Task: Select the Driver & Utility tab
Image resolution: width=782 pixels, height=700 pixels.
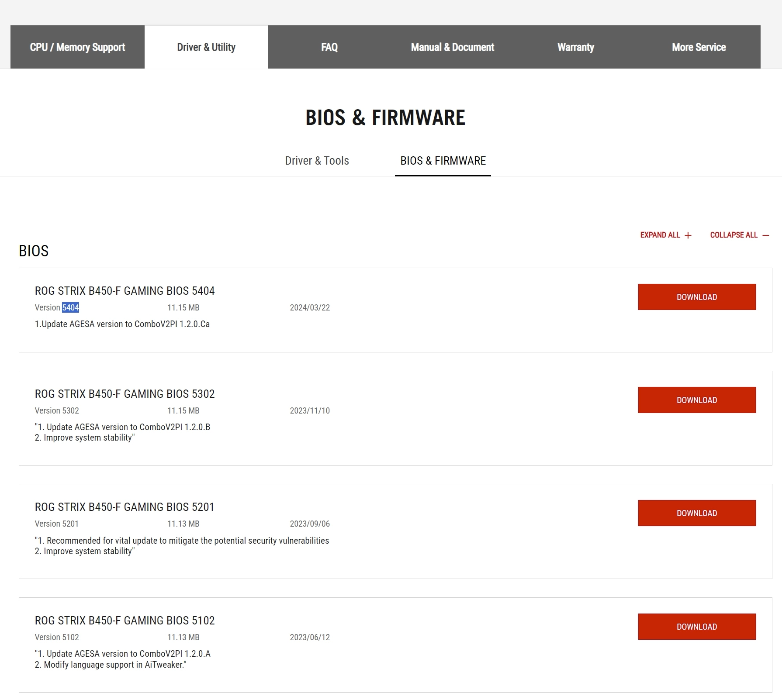Action: click(x=206, y=47)
